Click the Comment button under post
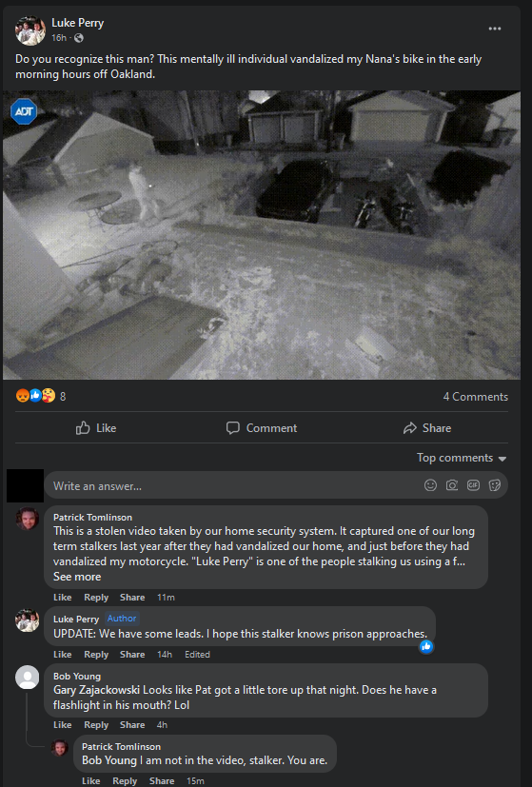This screenshot has width=532, height=787. 262,428
